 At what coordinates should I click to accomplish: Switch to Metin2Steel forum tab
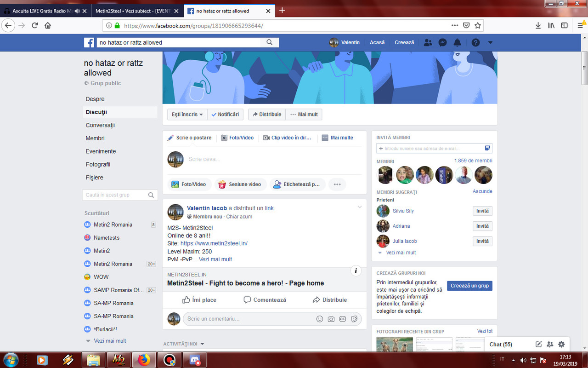tap(137, 11)
